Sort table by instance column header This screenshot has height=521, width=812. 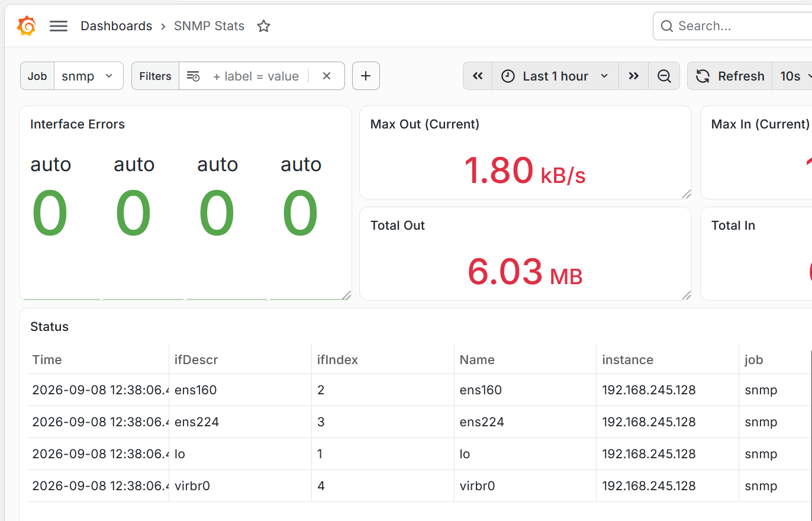click(627, 360)
